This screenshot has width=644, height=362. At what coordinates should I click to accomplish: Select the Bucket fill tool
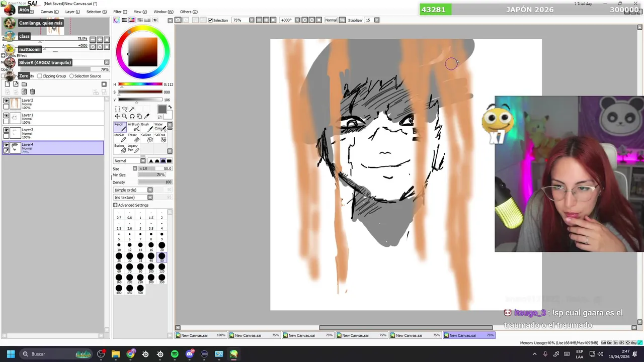click(119, 148)
